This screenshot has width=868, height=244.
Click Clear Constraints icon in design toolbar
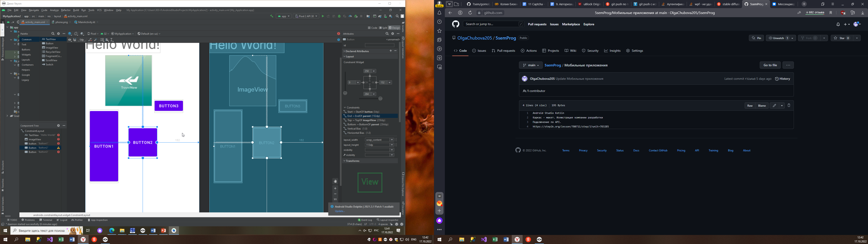pos(90,40)
